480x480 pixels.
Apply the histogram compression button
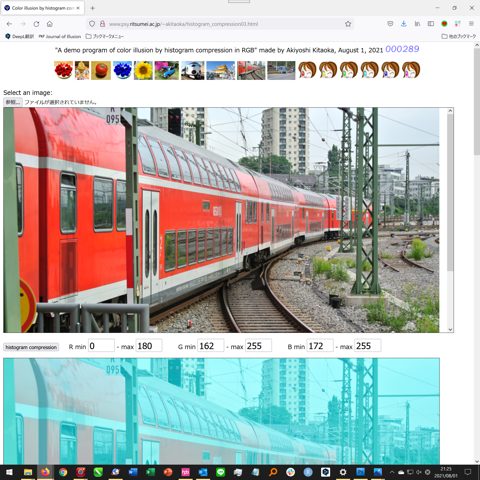(x=31, y=347)
